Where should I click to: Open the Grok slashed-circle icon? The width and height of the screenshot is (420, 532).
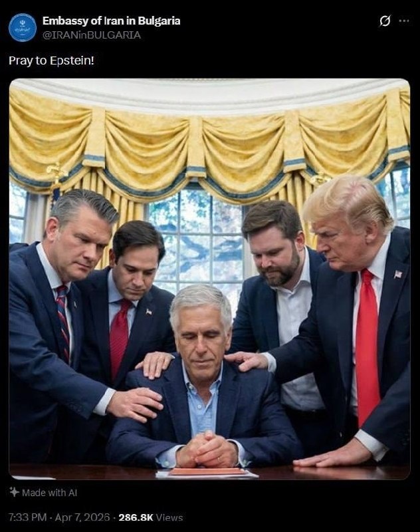pos(385,21)
